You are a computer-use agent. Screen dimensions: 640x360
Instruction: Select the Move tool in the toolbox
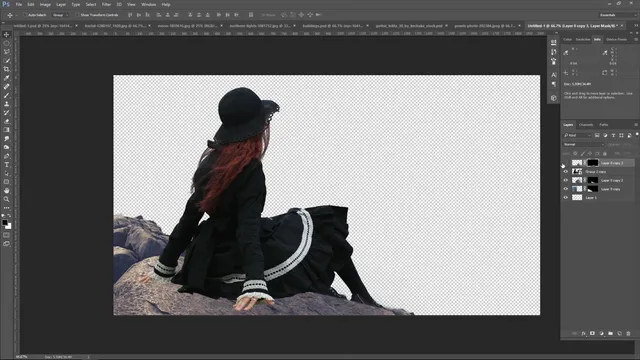tap(7, 35)
